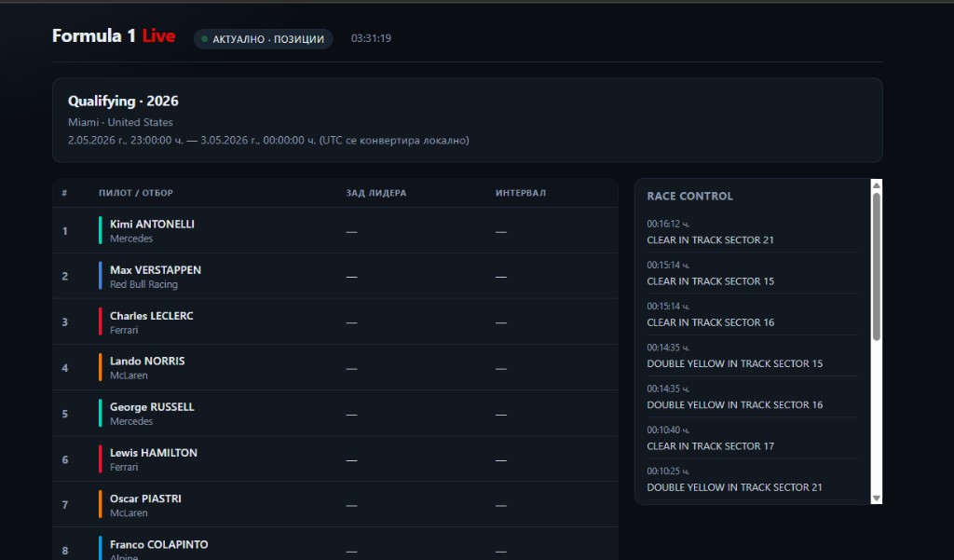This screenshot has width=954, height=560.
Task: Click CLEAR IN TRACK SECTOR 16 message
Action: pos(710,322)
